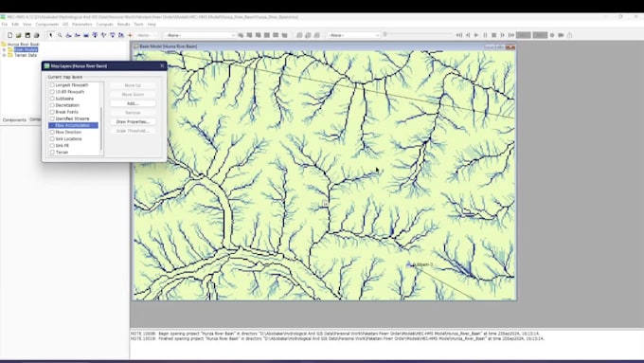Viewport: 644px width, 363px height.
Task: Enable the Terrain layer checkbox
Action: pos(52,152)
